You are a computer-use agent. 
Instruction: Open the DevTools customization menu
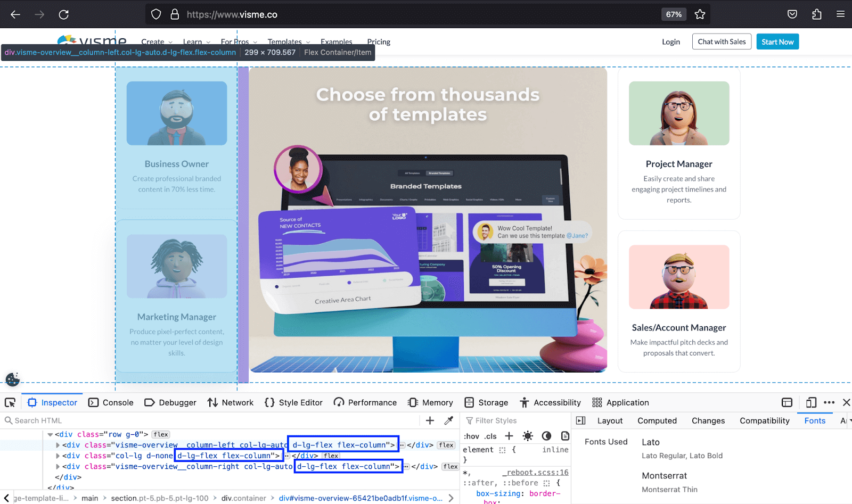click(x=829, y=402)
